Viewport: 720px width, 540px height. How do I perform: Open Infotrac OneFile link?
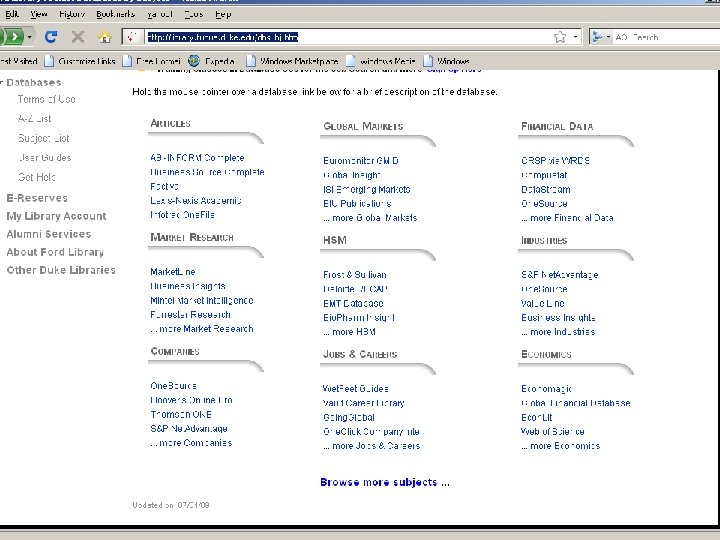tap(182, 214)
